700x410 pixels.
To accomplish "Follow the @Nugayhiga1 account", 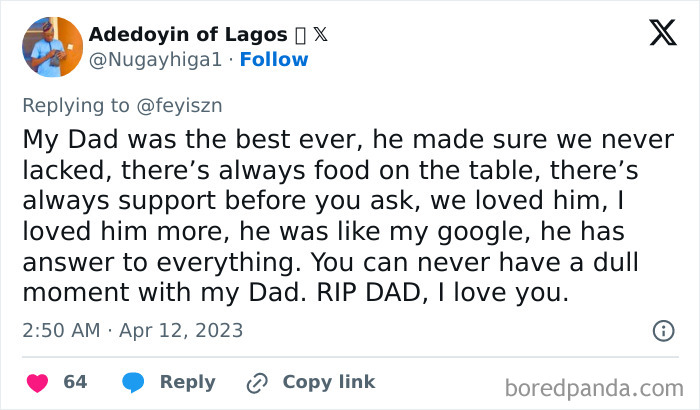I will point(274,59).
